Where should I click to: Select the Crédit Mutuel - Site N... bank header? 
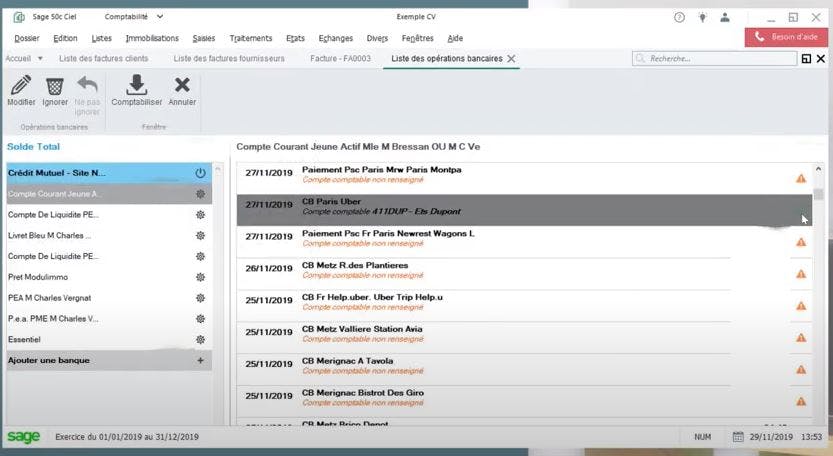[109, 173]
